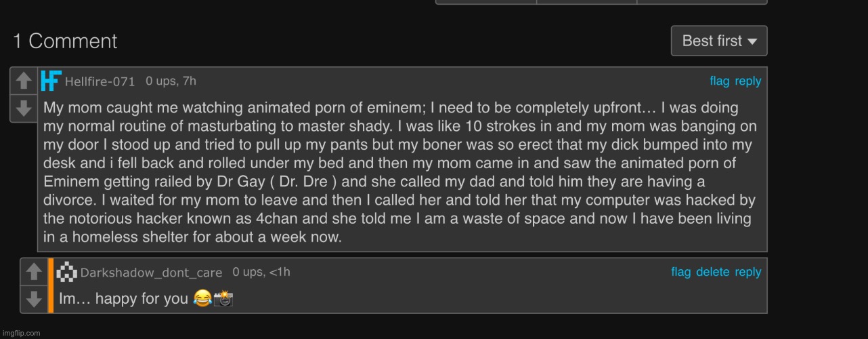The image size is (868, 339).
Task: Click Darkshadow_dont_care's pixel avatar icon
Action: pos(67,272)
